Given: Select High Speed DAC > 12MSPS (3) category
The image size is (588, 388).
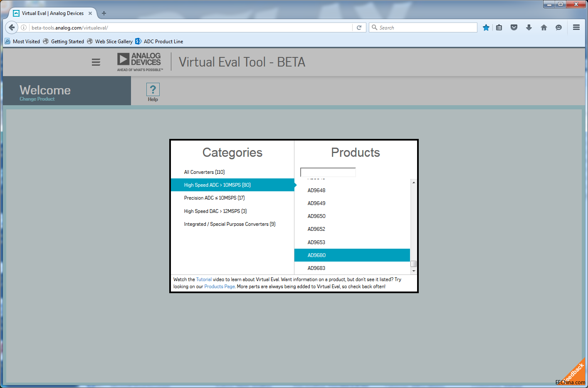Looking at the screenshot, I should click(x=232, y=211).
